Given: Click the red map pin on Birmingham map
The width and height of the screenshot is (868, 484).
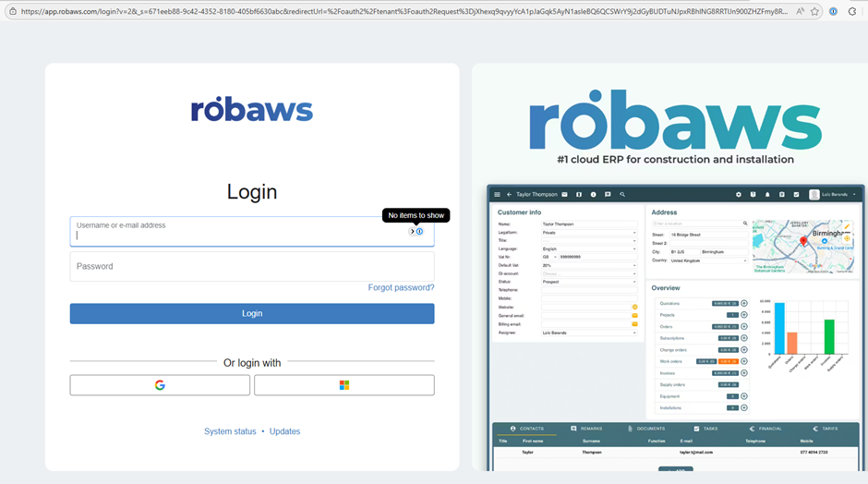Looking at the screenshot, I should click(x=803, y=241).
